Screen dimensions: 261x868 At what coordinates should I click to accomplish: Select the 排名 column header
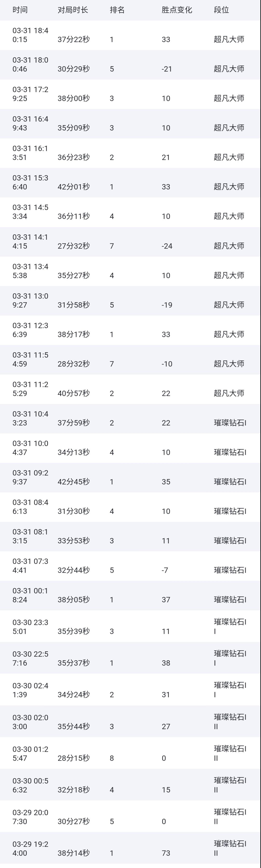click(x=117, y=10)
